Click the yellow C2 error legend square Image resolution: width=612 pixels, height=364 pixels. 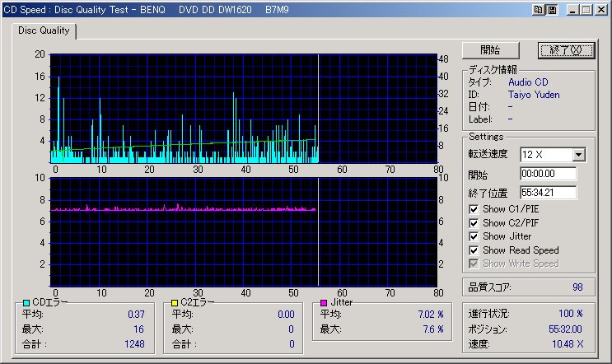pyautogui.click(x=175, y=302)
